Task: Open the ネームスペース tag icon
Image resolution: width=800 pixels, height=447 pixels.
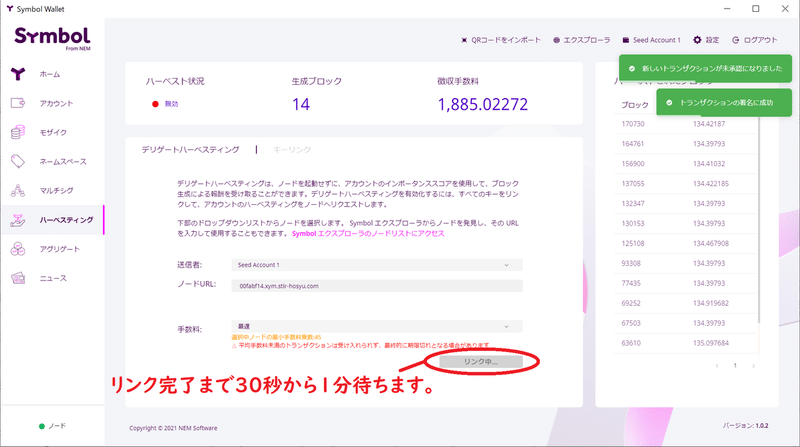Action: click(18, 161)
